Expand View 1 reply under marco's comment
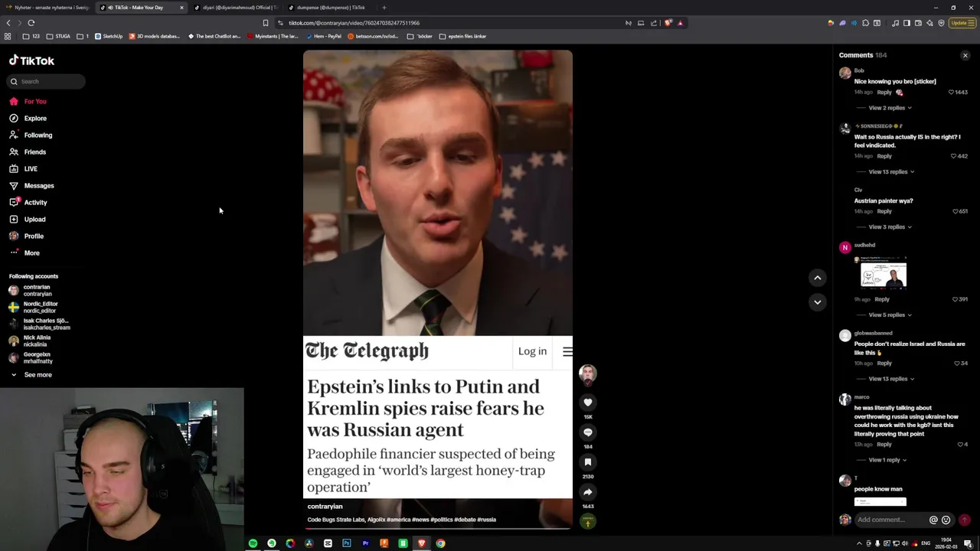The height and width of the screenshot is (551, 980). 887,460
